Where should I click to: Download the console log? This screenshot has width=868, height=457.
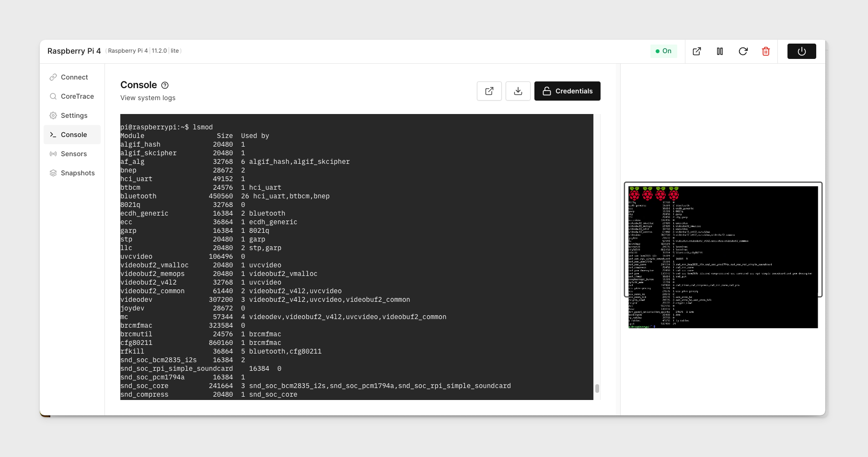click(x=518, y=91)
